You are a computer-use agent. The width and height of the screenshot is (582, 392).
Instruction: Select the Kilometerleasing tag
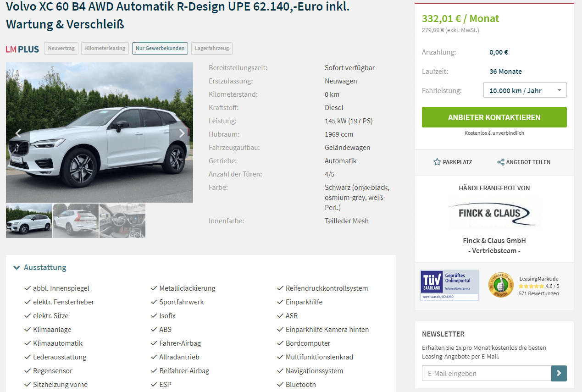[105, 48]
